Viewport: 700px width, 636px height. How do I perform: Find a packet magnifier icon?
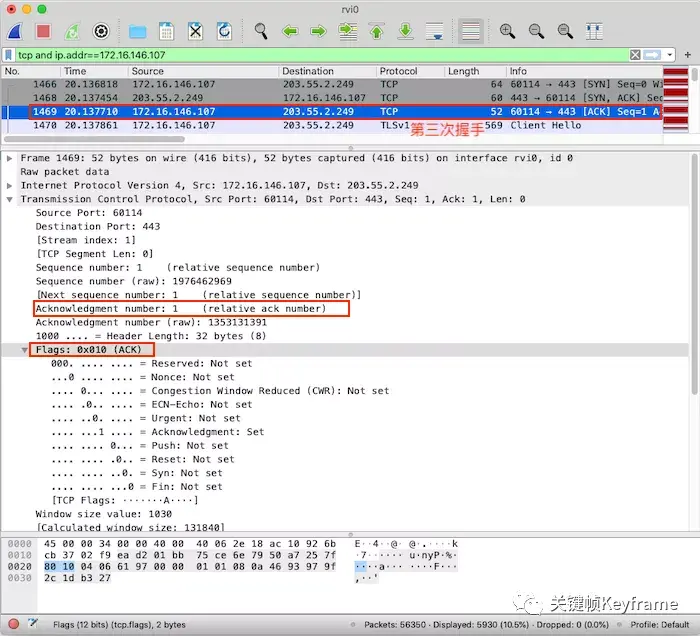point(261,31)
